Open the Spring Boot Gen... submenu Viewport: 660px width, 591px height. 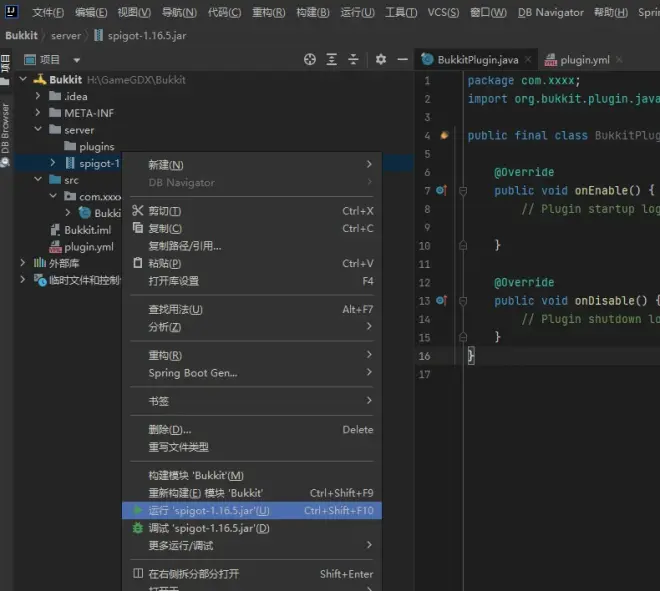point(252,373)
